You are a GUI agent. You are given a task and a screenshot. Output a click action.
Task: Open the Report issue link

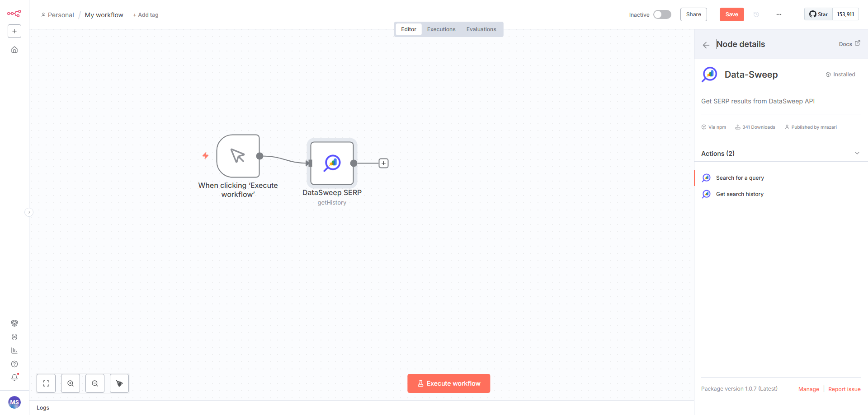point(844,389)
